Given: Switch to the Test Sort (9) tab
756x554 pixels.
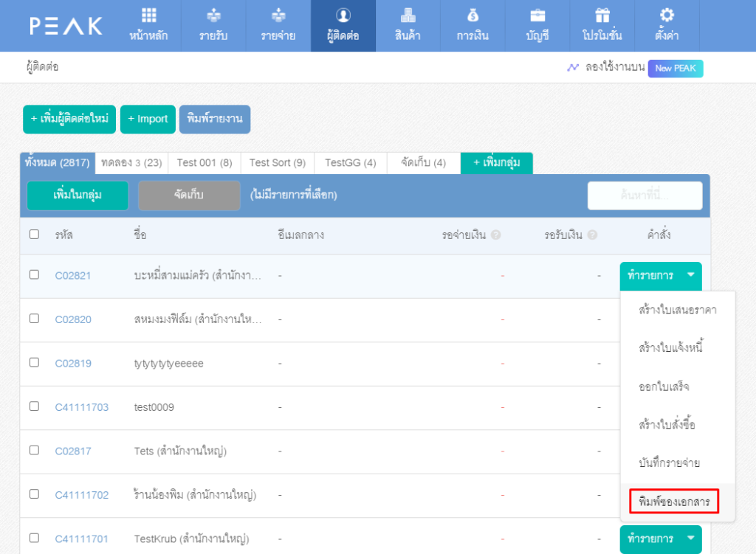Looking at the screenshot, I should point(278,163).
